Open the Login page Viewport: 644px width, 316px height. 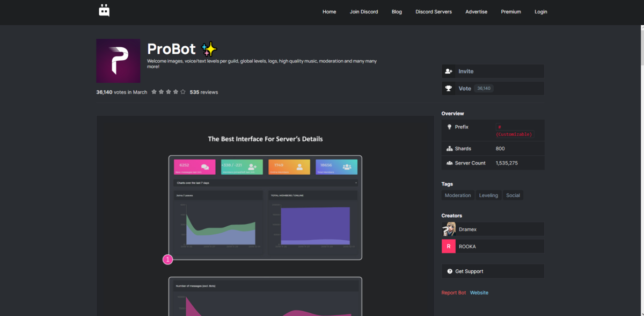(541, 12)
